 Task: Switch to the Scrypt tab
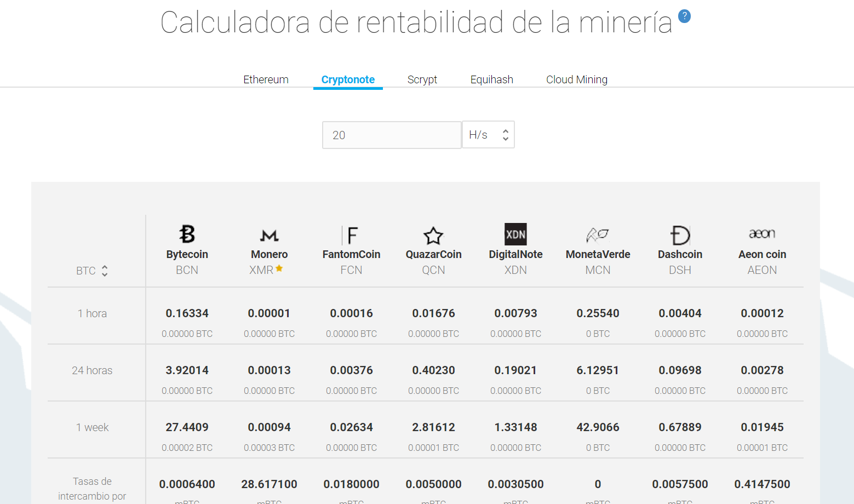tap(422, 79)
